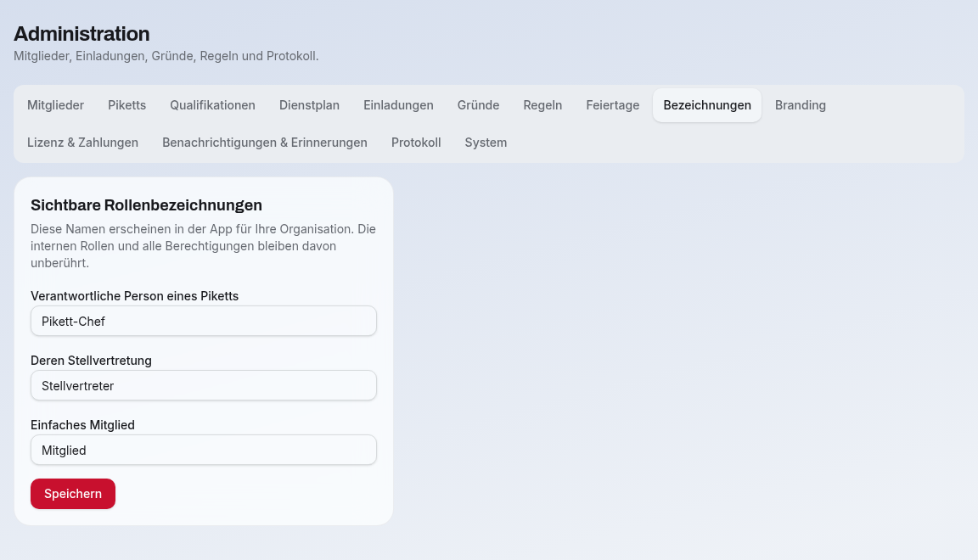Show the Gründe tab
Viewport: 978px width, 560px height.
pyautogui.click(x=479, y=105)
